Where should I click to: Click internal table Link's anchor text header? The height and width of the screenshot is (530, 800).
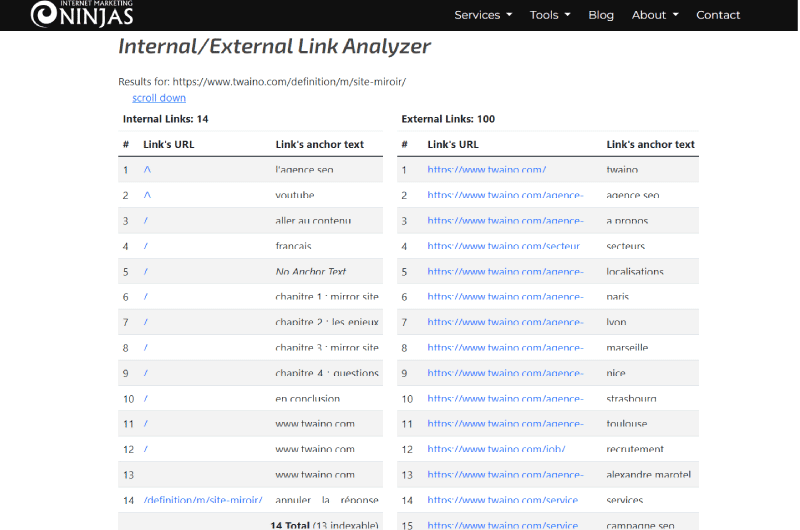(x=319, y=144)
